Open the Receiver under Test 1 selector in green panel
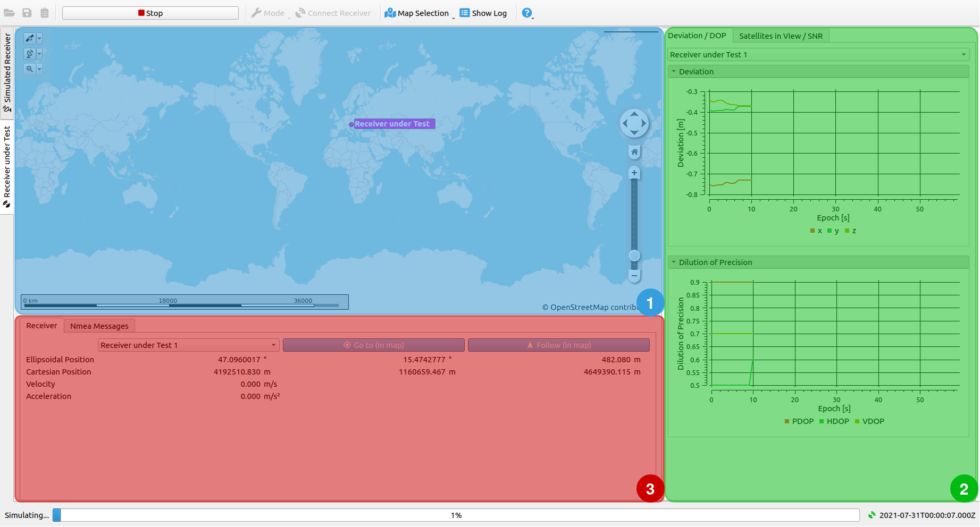This screenshot has height=527, width=980. (x=818, y=54)
